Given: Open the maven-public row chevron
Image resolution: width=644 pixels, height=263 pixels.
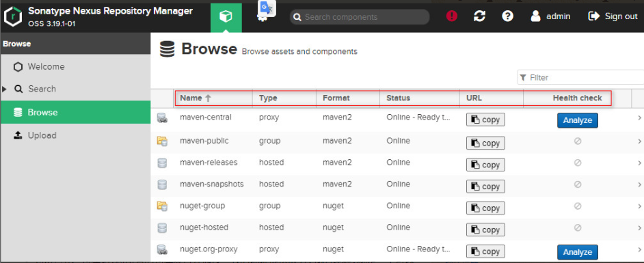Looking at the screenshot, I should click(639, 141).
